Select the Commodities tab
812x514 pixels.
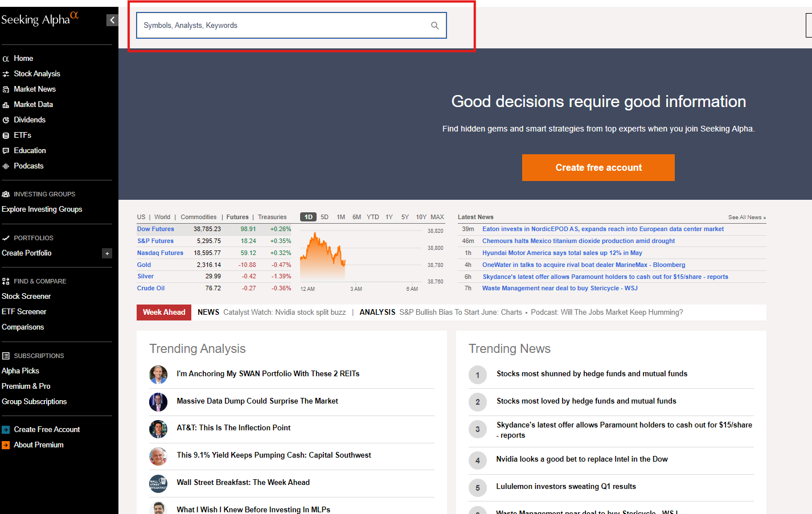(199, 217)
